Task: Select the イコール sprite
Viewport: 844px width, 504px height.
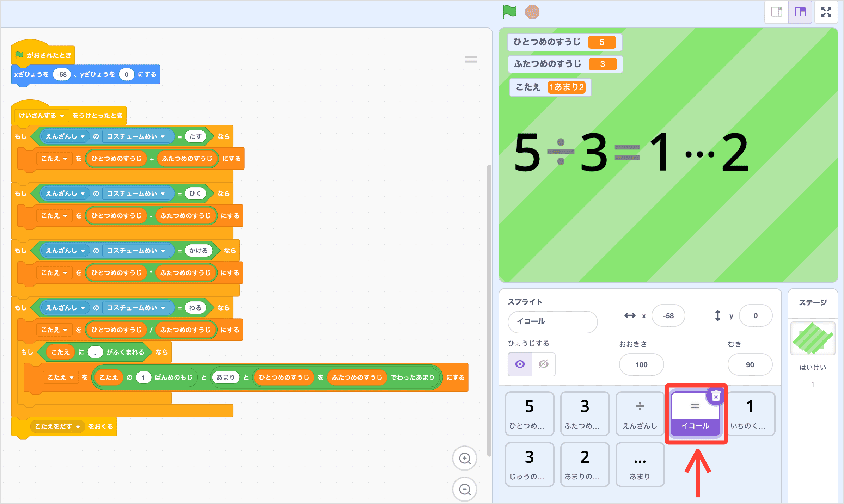Action: point(695,414)
